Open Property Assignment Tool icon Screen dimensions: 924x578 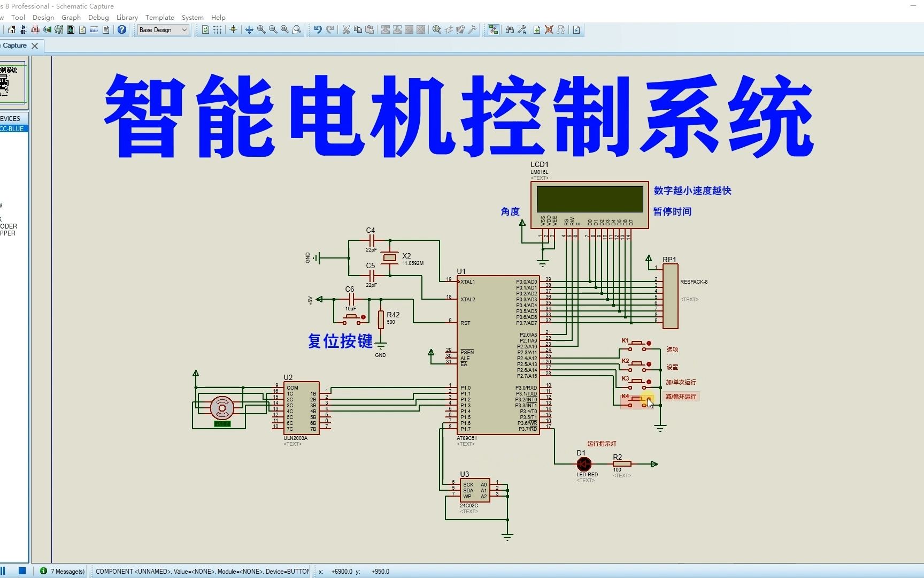(521, 30)
